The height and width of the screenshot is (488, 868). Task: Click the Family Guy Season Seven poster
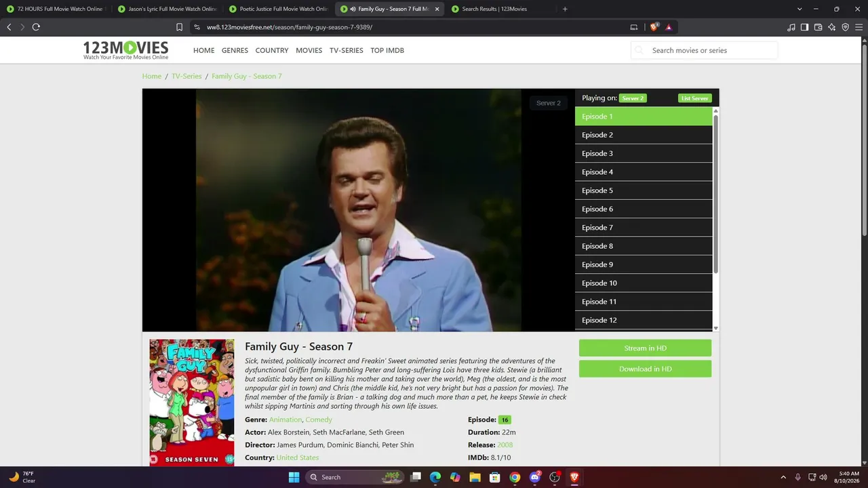192,403
